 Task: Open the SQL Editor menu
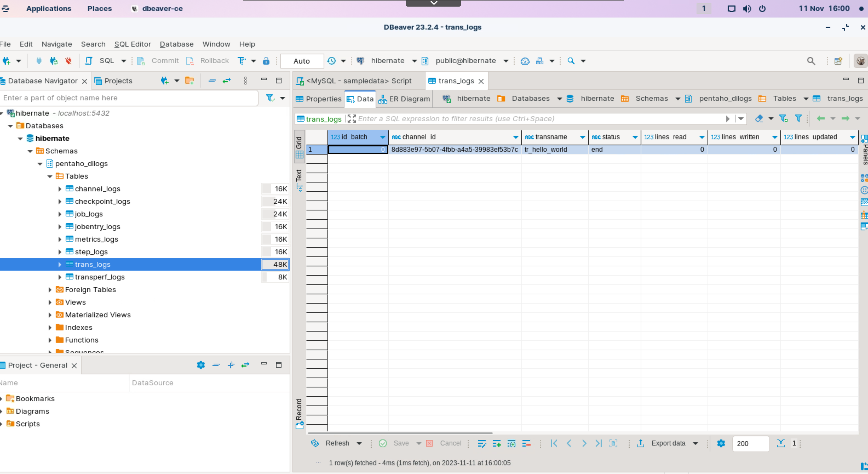click(133, 44)
